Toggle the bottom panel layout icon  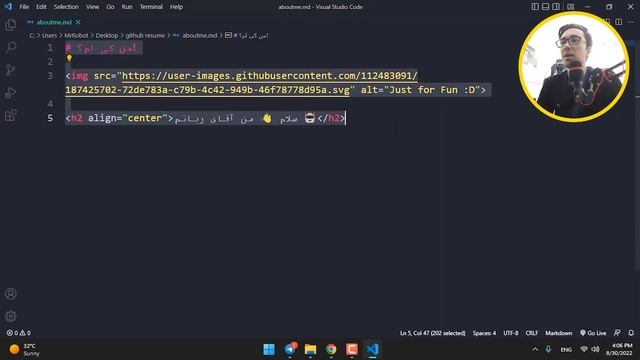(546, 7)
